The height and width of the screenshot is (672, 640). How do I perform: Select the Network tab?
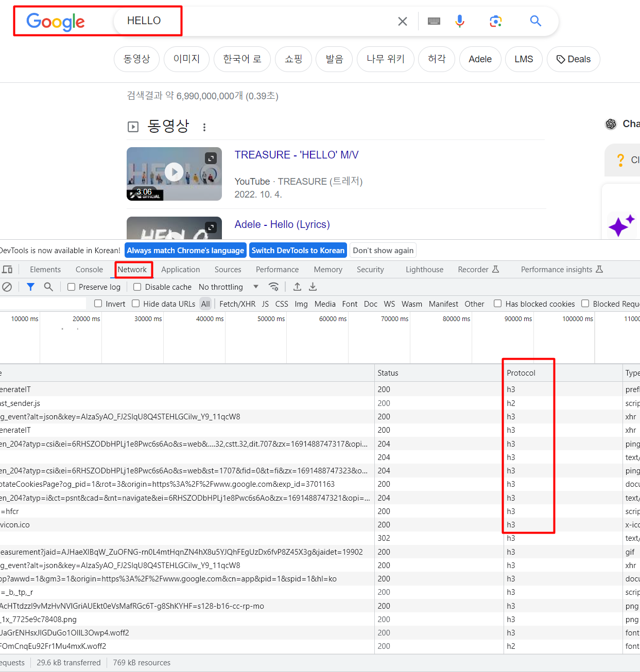(132, 270)
